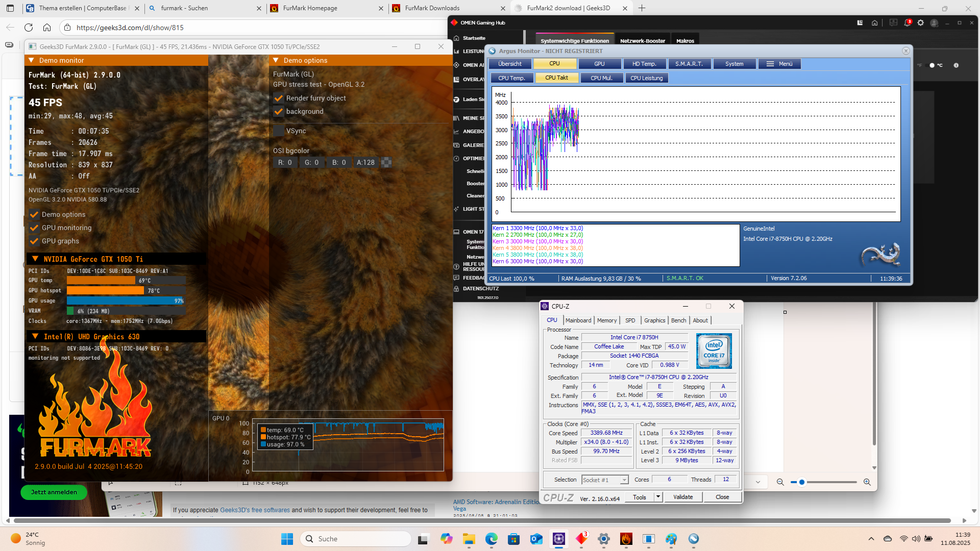
Task: Open Argus Monitor hamburger Menü
Action: click(x=779, y=64)
